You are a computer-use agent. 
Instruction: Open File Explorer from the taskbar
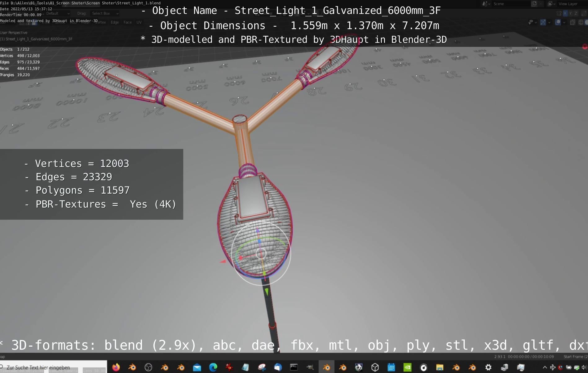pyautogui.click(x=440, y=367)
